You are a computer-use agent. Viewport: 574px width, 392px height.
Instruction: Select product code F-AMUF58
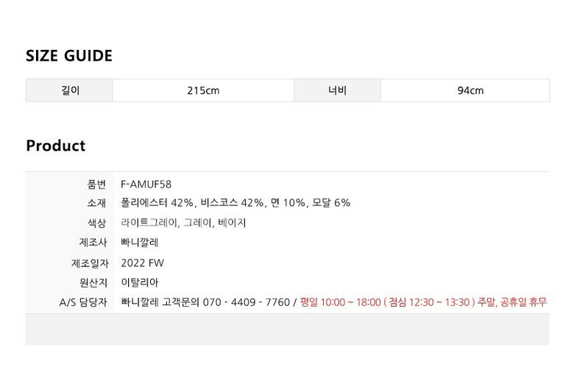pyautogui.click(x=146, y=184)
